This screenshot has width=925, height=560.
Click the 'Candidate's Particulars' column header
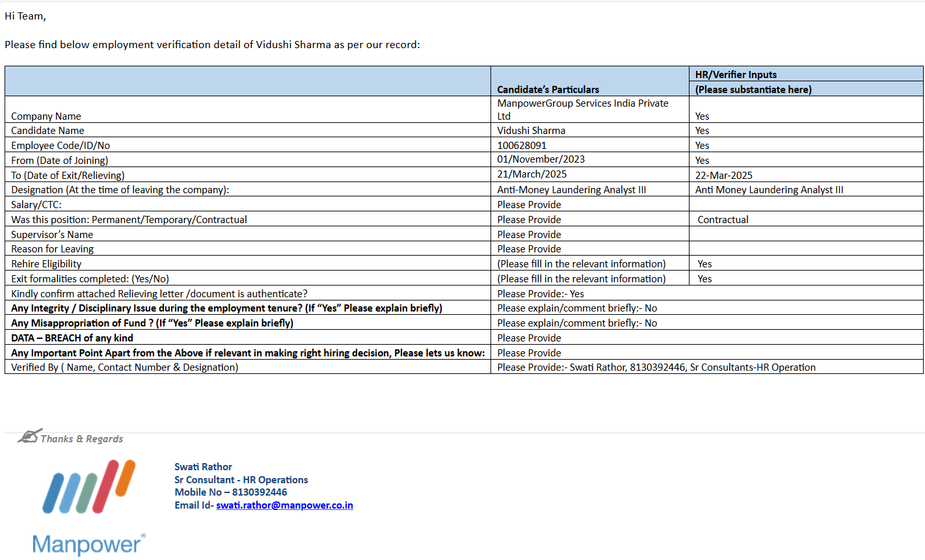pyautogui.click(x=548, y=89)
